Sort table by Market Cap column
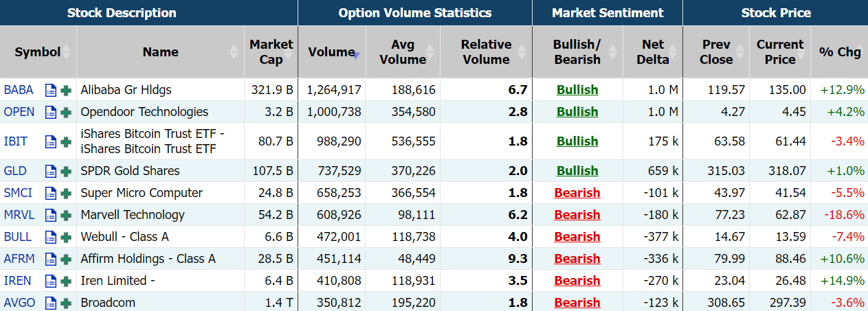 [x=271, y=51]
